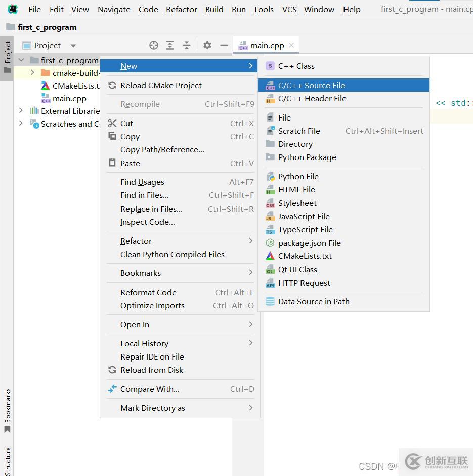Open the Bookmarks submenu
Screen dimensions: 473x476
coord(180,273)
